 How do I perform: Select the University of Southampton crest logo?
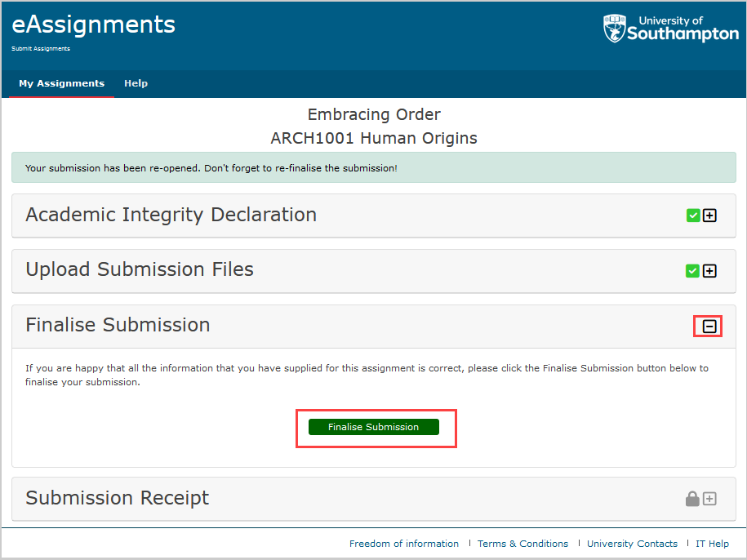[x=614, y=29]
